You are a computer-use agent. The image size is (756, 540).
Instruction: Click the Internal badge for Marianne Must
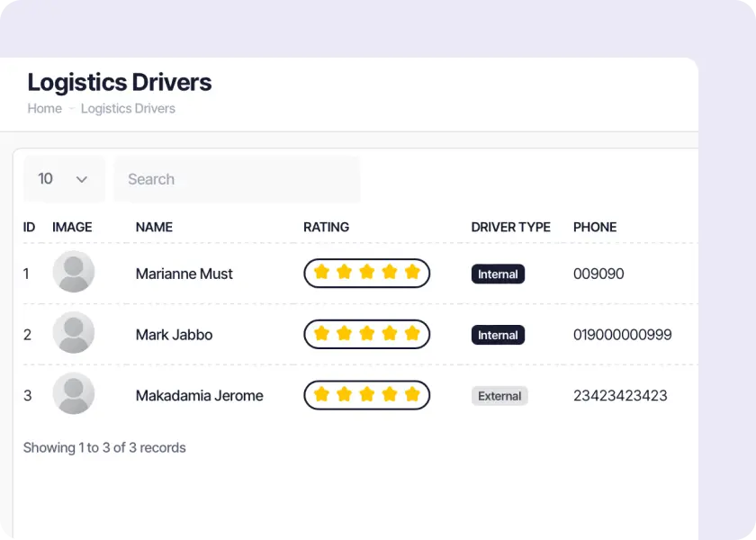pyautogui.click(x=498, y=274)
